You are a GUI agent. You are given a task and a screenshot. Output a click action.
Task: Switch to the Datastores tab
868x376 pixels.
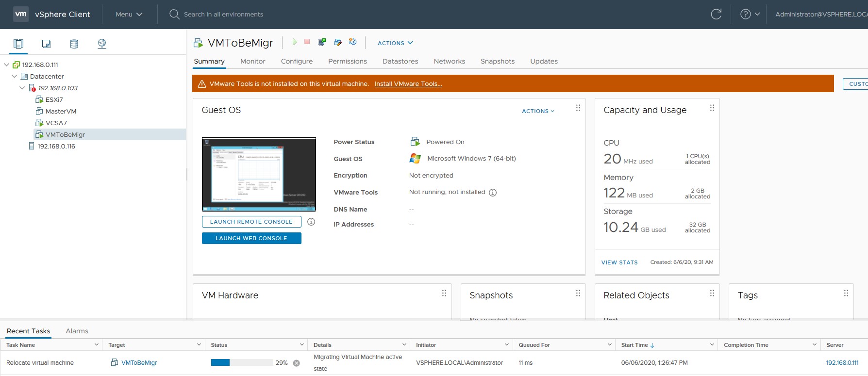(x=401, y=61)
